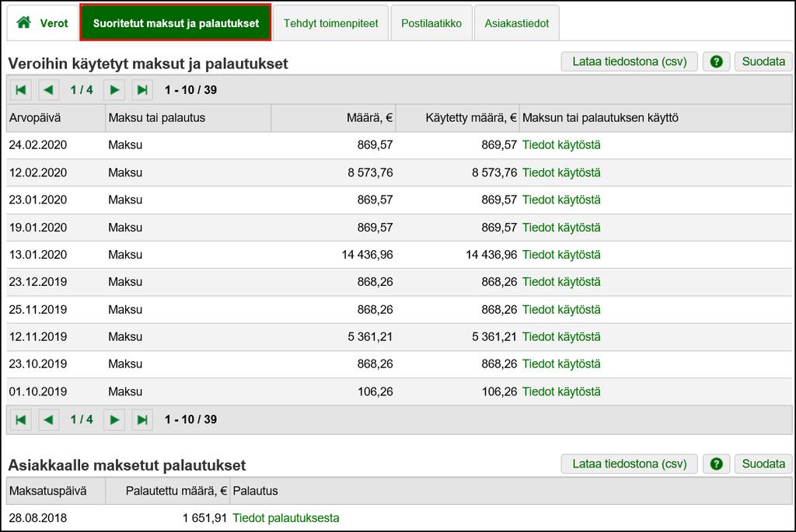Go to previous page in top pager
Image resolution: width=796 pixels, height=532 pixels.
(49, 90)
